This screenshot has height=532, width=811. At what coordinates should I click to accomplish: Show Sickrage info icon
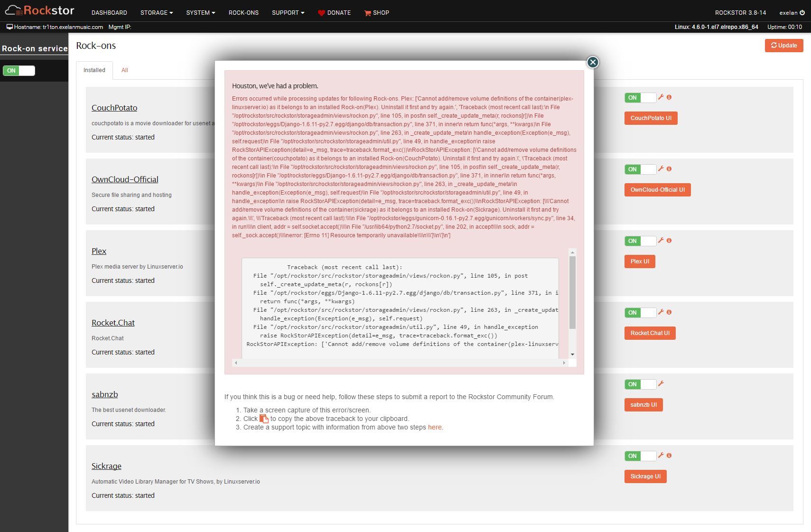pyautogui.click(x=669, y=456)
